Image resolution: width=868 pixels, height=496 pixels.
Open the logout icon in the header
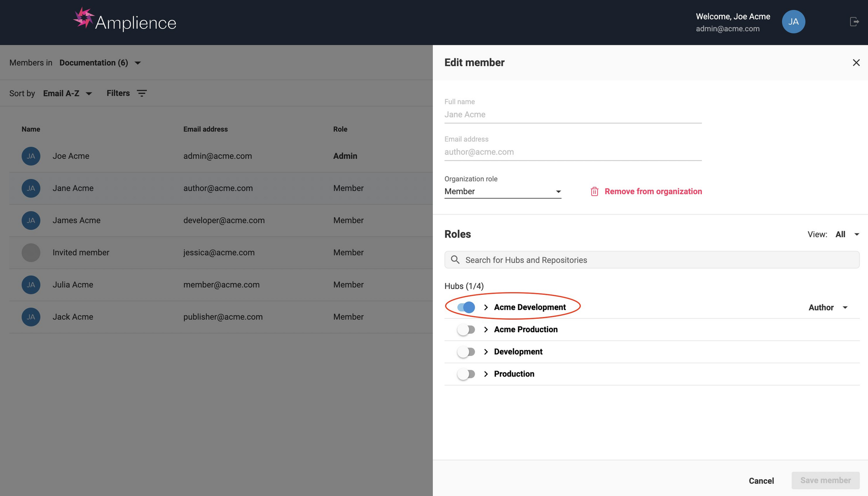coord(855,21)
